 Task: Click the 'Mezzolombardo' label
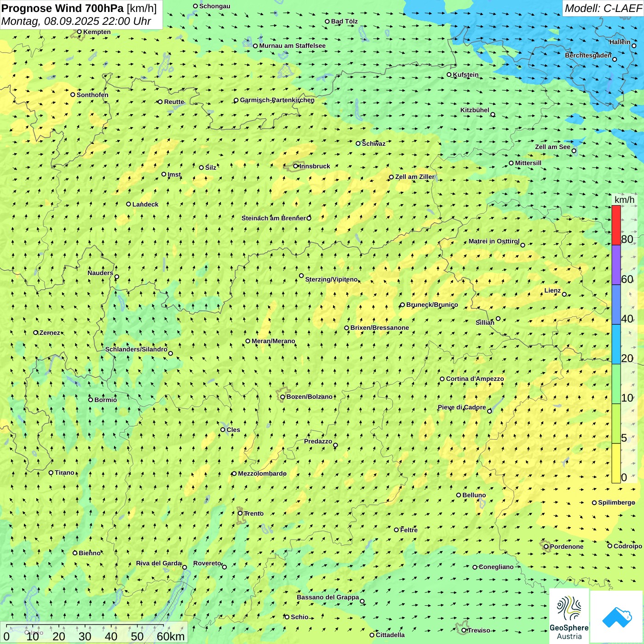pyautogui.click(x=262, y=473)
